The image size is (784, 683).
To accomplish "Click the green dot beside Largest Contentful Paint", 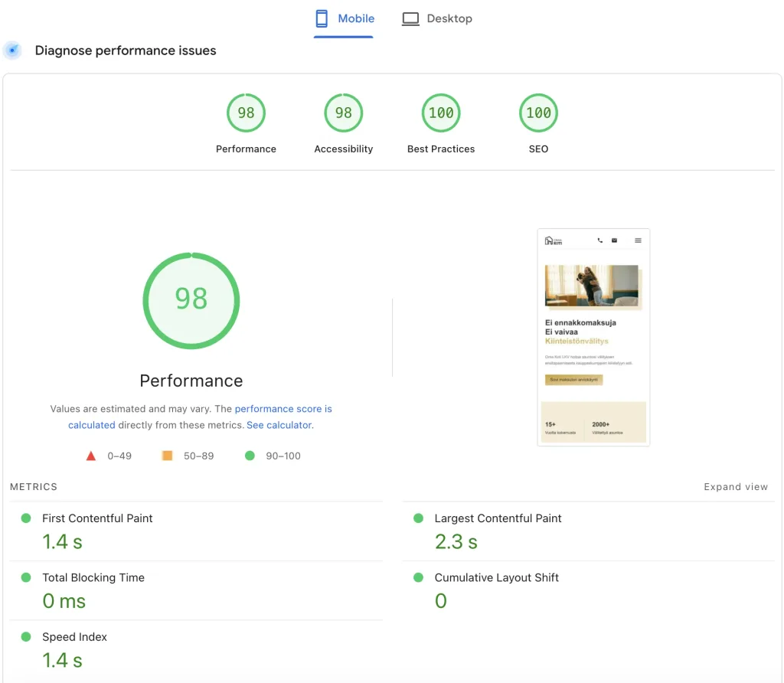I will click(x=418, y=518).
